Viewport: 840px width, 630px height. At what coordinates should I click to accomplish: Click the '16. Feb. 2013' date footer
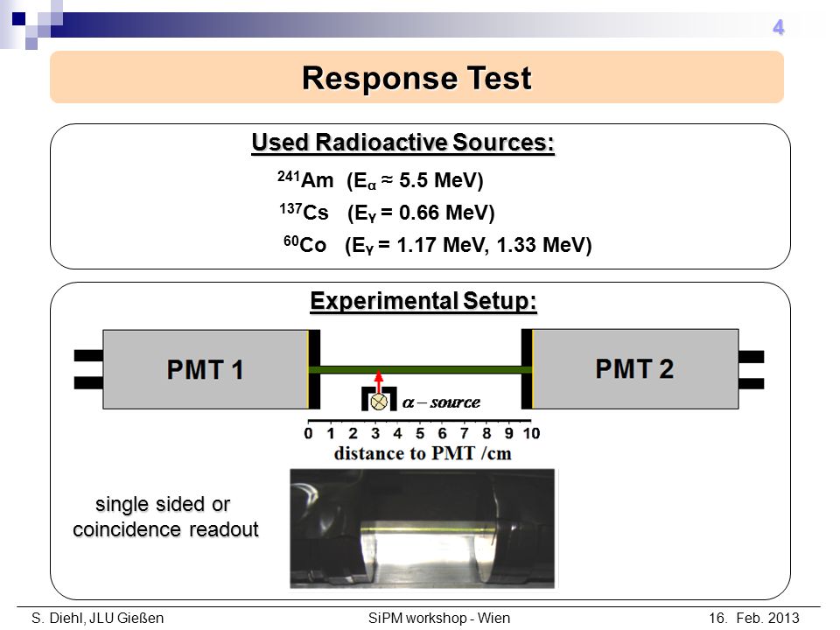click(x=753, y=618)
